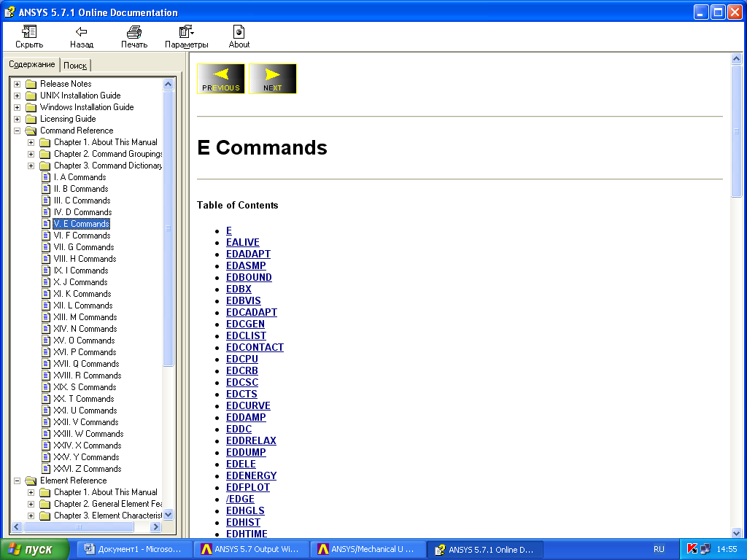Screen dimensions: 747x560
Task: Open the About toolbar icon
Action: pos(239,32)
